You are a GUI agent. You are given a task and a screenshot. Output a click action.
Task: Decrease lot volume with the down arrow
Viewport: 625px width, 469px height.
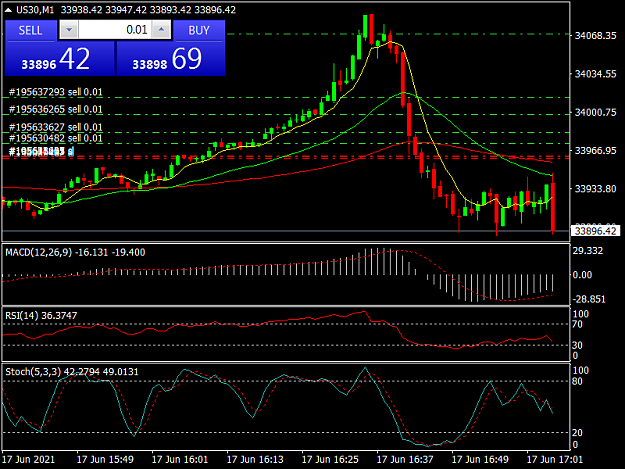(x=69, y=30)
